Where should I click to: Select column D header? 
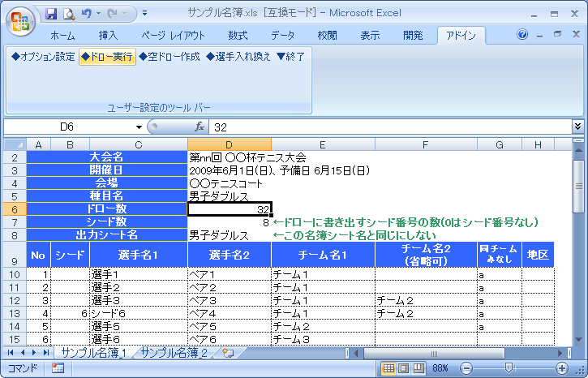pyautogui.click(x=230, y=144)
